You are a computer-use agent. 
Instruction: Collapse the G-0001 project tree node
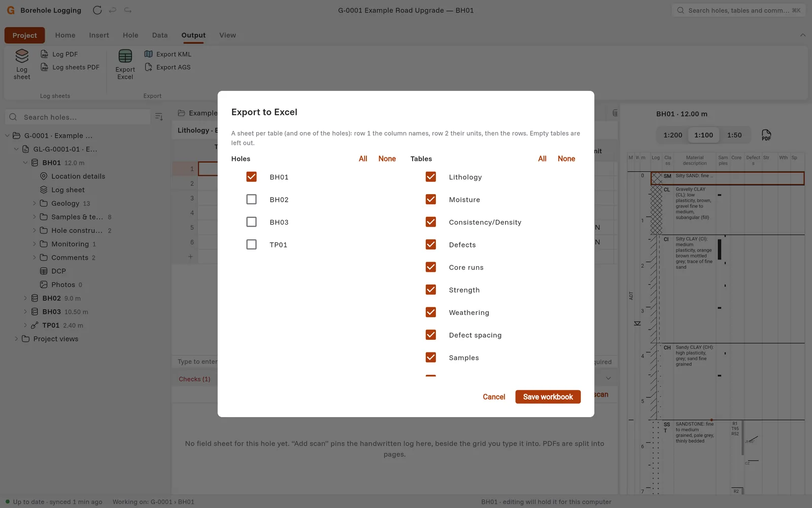click(7, 136)
